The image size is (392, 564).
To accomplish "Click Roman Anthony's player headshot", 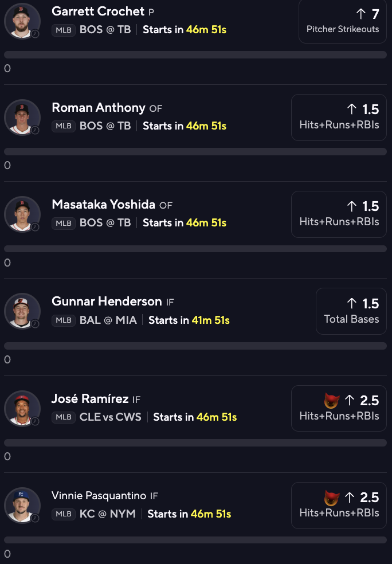I will pyautogui.click(x=22, y=117).
